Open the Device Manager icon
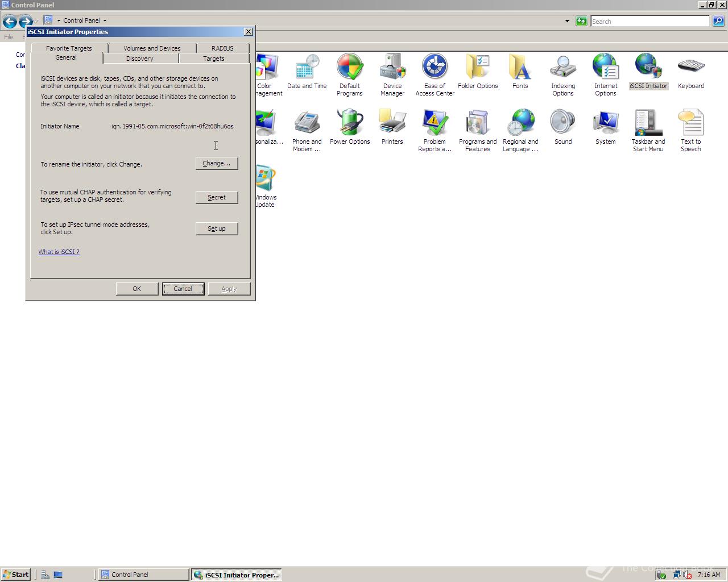728x582 pixels. (392, 75)
